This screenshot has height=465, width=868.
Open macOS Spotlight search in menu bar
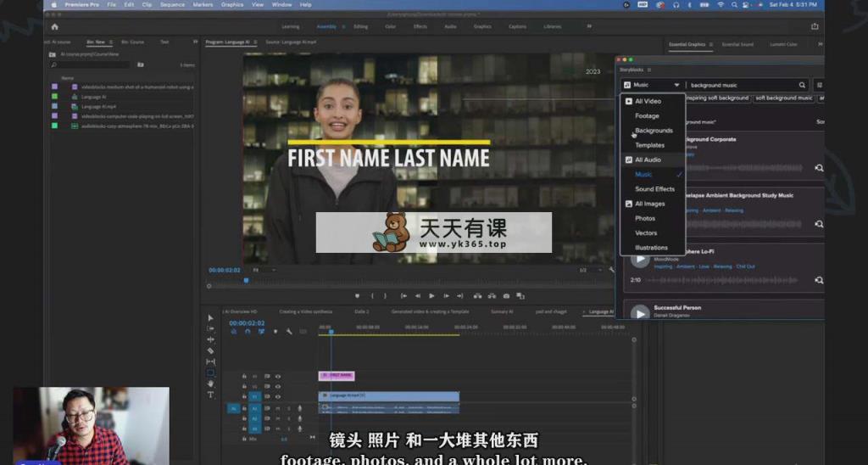click(x=733, y=4)
